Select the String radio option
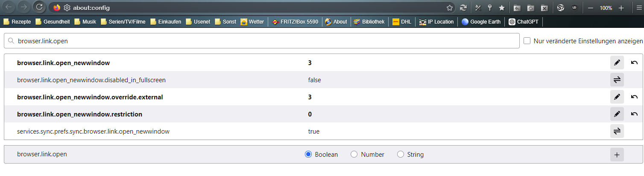The width and height of the screenshot is (644, 176). pos(401,154)
